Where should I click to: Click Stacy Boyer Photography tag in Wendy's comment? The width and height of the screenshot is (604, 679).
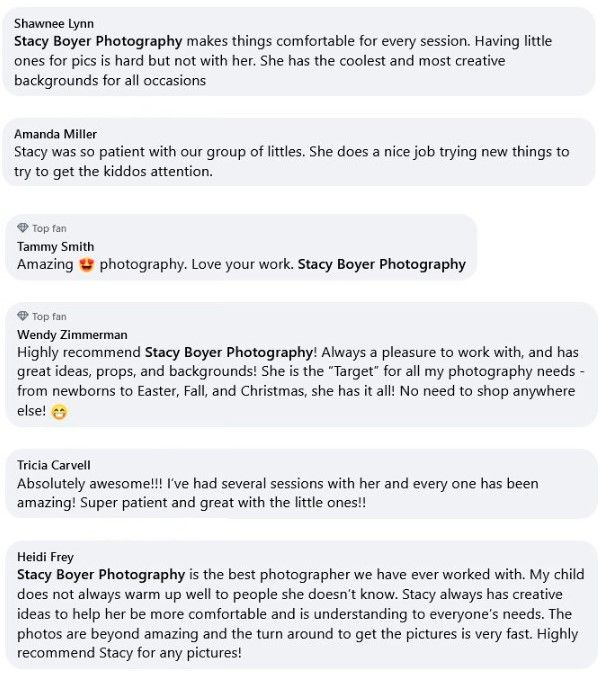[x=229, y=352]
